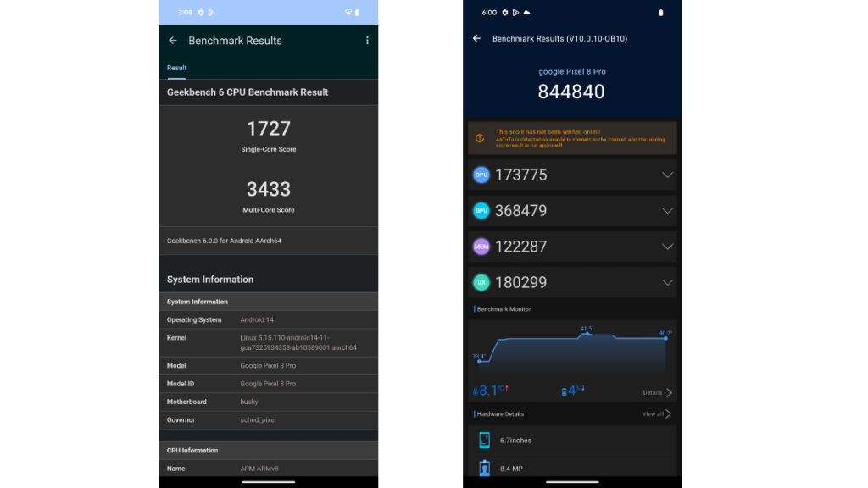Expand the MEM 122287 score breakdown
This screenshot has height=488, width=868.
click(667, 247)
